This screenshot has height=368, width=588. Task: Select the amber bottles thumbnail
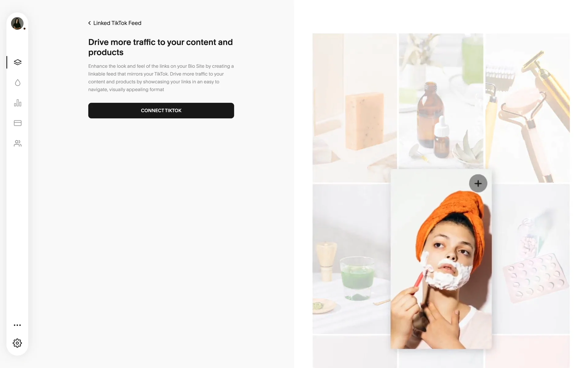coord(441,101)
